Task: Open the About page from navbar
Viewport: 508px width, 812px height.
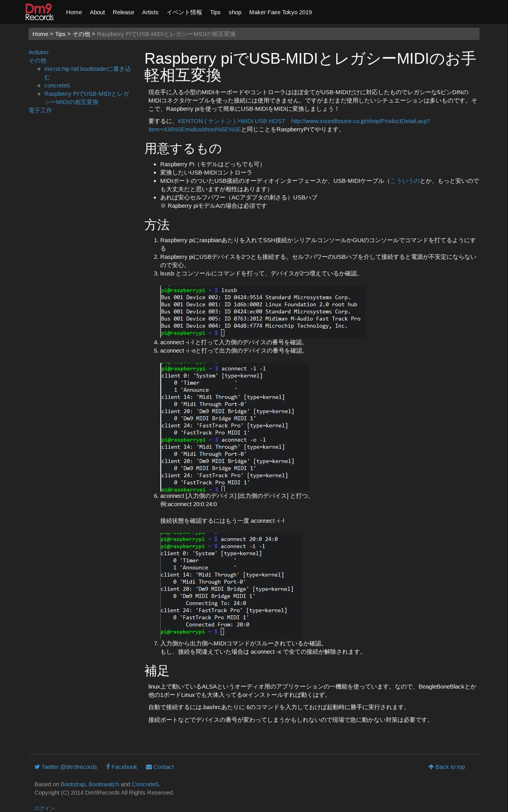Action: 97,12
